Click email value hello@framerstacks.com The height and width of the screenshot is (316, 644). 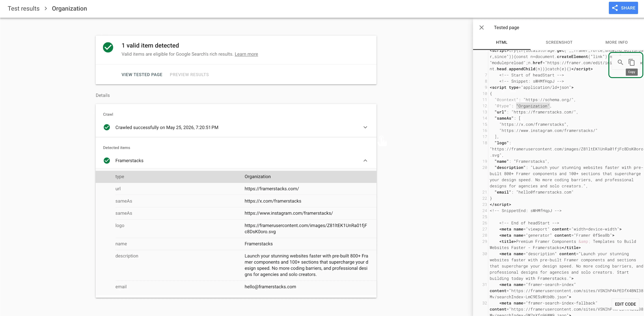coord(270,287)
